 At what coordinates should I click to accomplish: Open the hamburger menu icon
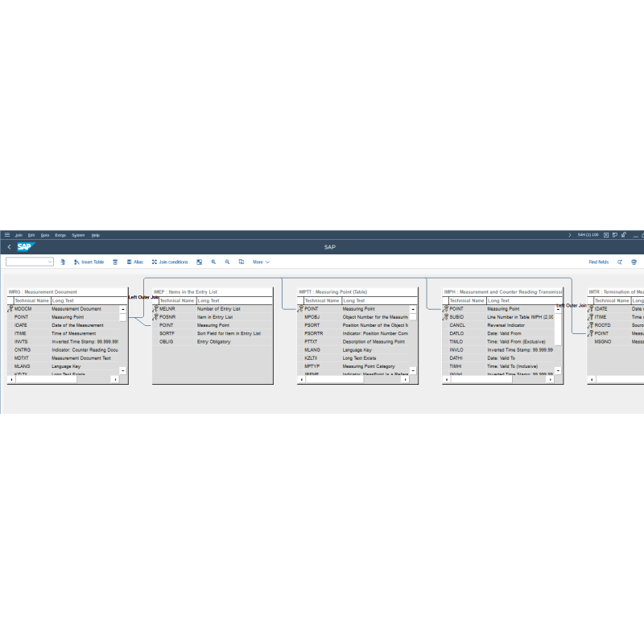[x=6, y=235]
